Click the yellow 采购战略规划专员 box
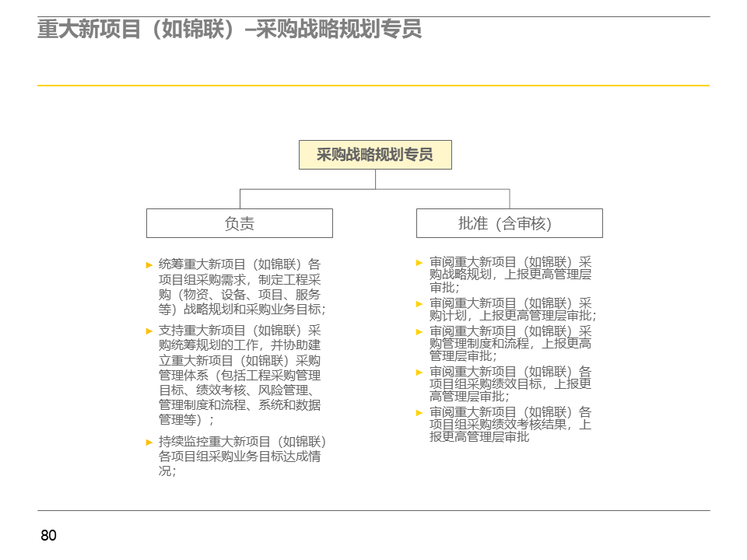 point(375,155)
